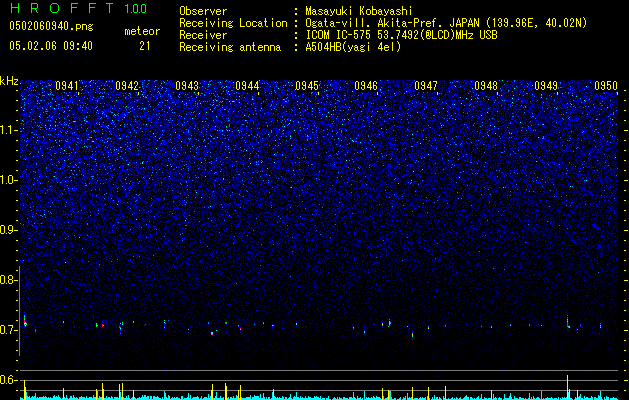
Task: Click the vertical gray detection-range bar near 0.8
Action: pyautogui.click(x=20, y=311)
